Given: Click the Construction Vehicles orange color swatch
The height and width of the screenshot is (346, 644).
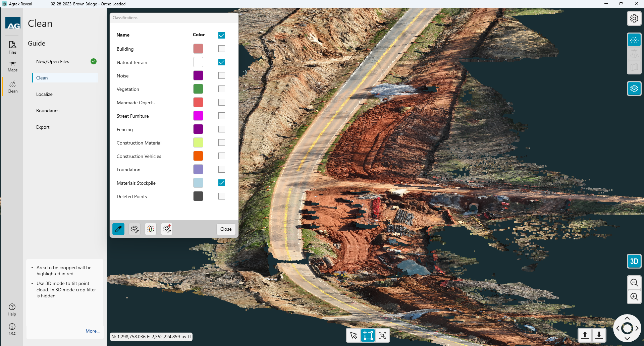Looking at the screenshot, I should [x=198, y=156].
